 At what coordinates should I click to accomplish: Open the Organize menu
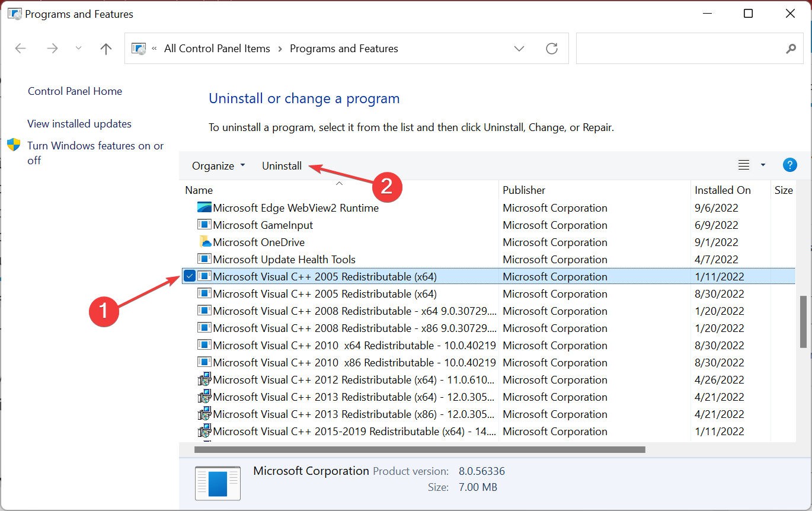(x=218, y=166)
